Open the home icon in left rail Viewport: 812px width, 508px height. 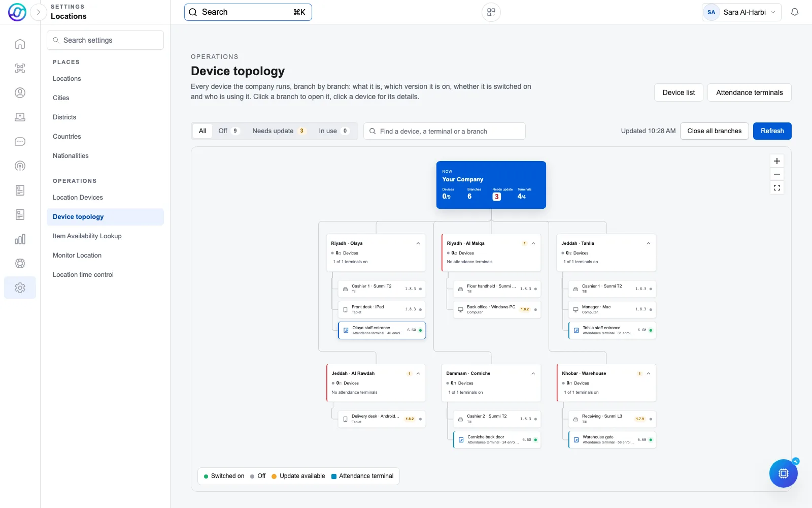point(20,44)
